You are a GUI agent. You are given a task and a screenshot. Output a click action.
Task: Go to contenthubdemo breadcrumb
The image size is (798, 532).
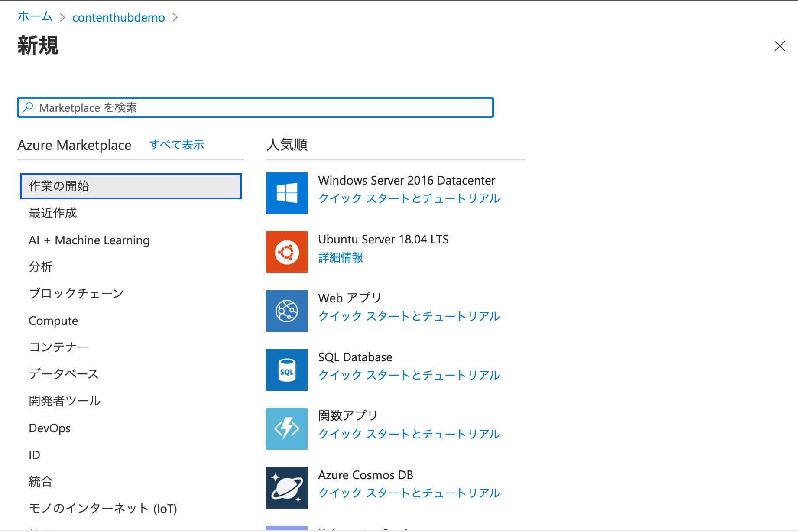118,17
